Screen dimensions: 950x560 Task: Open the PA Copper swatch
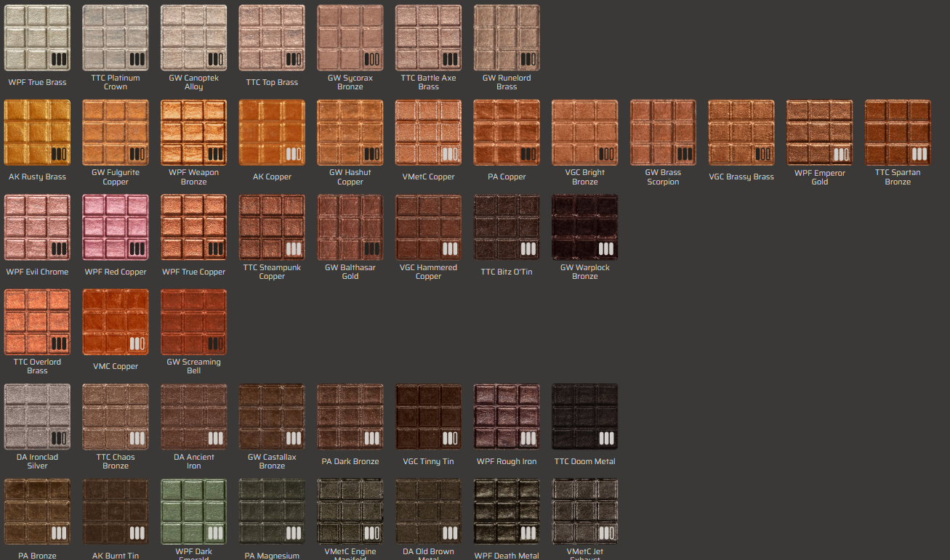(507, 133)
